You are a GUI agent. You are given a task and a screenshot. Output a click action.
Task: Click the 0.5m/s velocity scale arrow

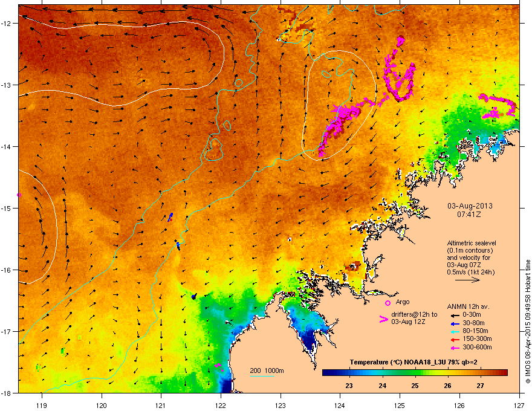tap(467, 280)
